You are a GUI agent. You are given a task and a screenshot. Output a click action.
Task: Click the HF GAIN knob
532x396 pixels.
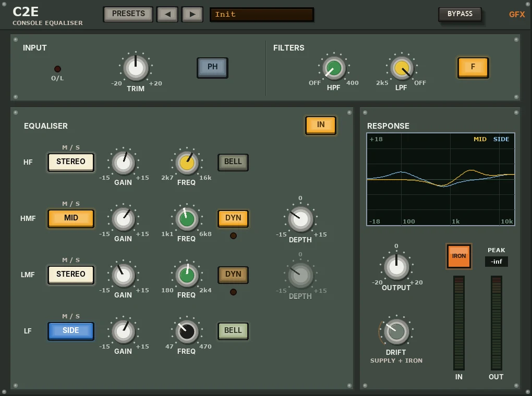[124, 163]
